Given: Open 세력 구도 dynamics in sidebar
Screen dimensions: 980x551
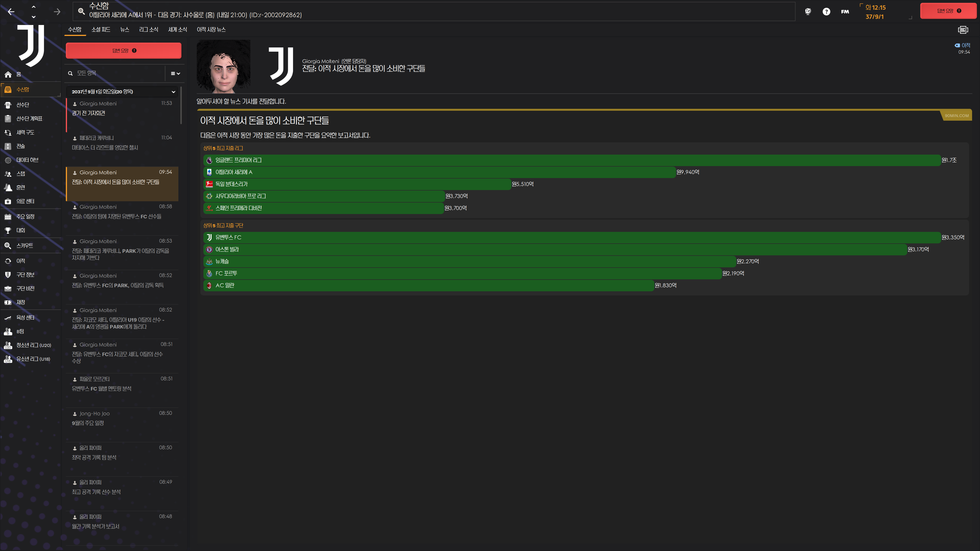Looking at the screenshot, I should [30, 132].
